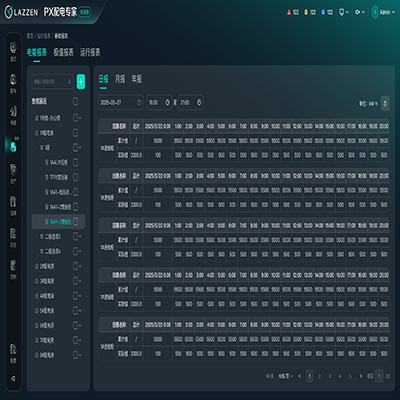Viewport: 400px width, 400px height.
Task: Go to page 2 in pagination
Action: click(x=319, y=376)
